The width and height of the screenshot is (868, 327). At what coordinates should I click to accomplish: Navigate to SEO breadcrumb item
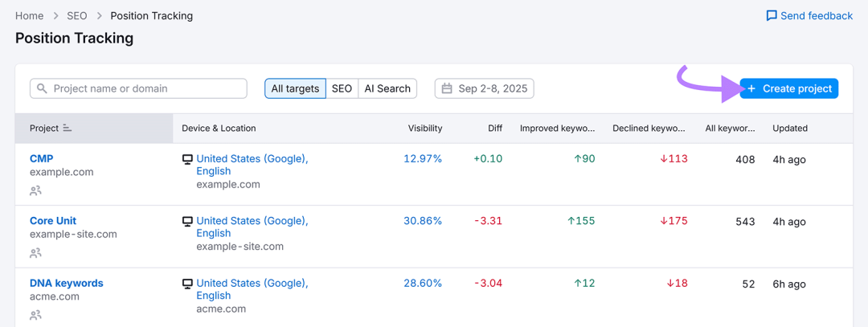(x=77, y=16)
